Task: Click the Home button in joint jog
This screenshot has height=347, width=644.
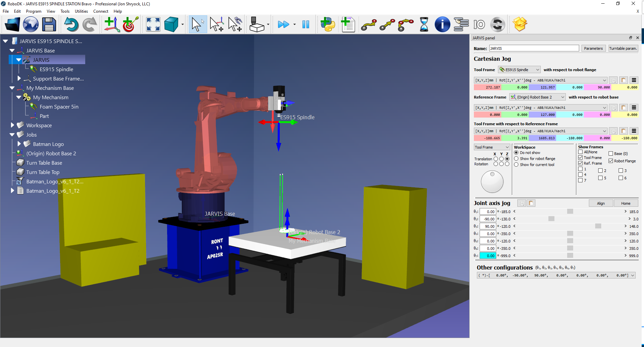Action: [626, 203]
